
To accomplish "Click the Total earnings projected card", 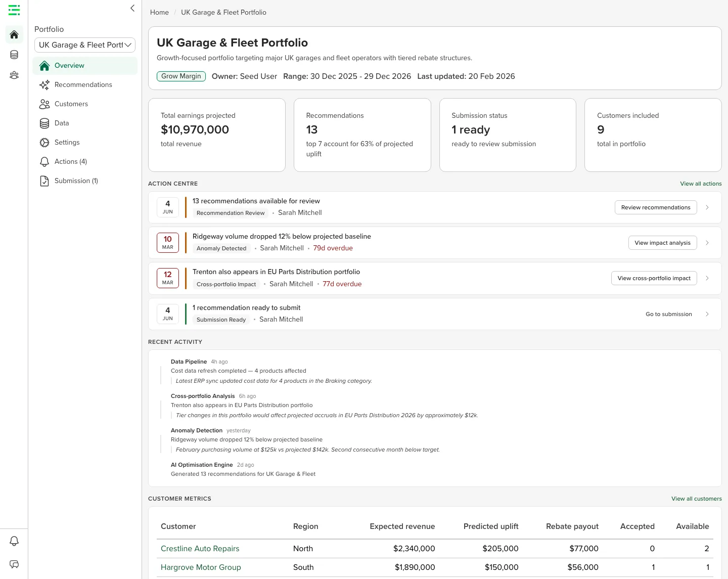I will point(217,135).
